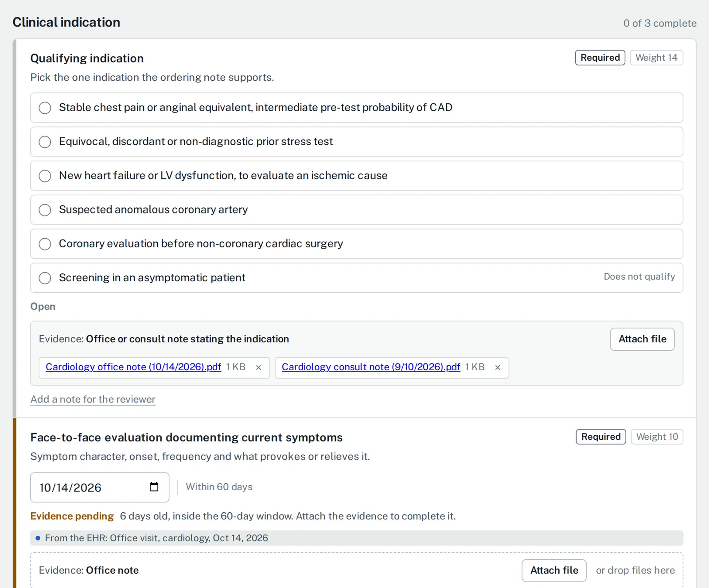Click Add a note for the reviewer
Screen dimensions: 709x588
(x=93, y=399)
